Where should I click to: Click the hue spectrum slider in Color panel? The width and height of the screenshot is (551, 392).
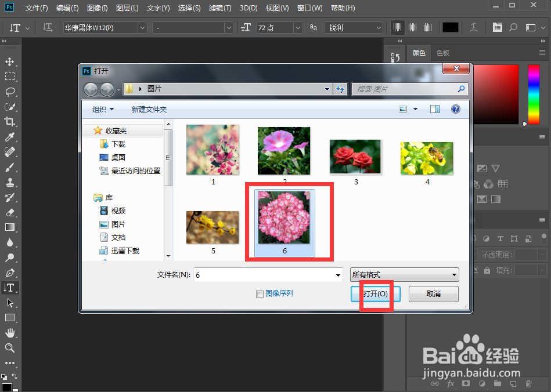(534, 95)
